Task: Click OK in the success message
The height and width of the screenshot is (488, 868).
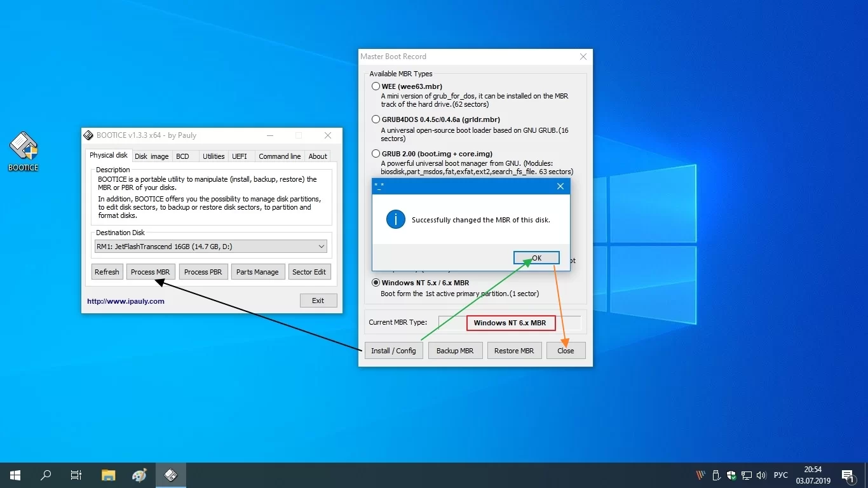Action: 536,258
